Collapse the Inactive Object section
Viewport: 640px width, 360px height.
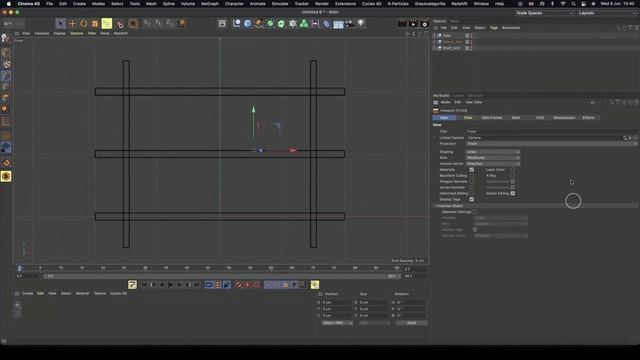pos(436,206)
